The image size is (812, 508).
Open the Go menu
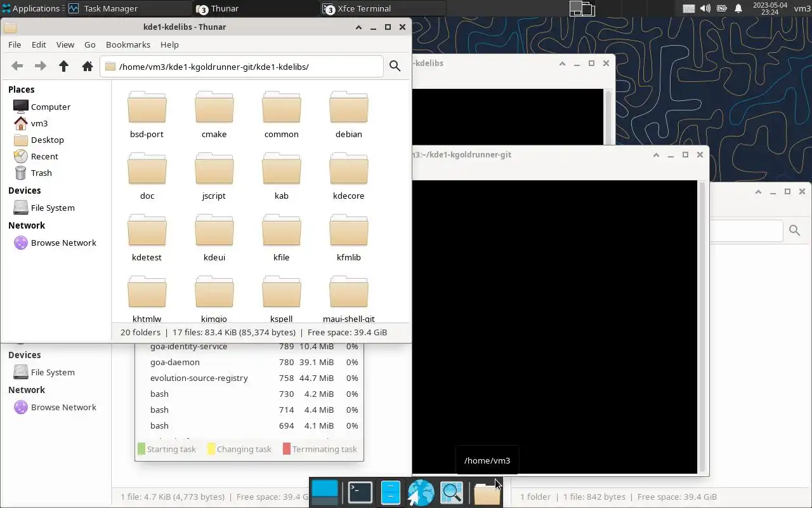[x=90, y=44]
